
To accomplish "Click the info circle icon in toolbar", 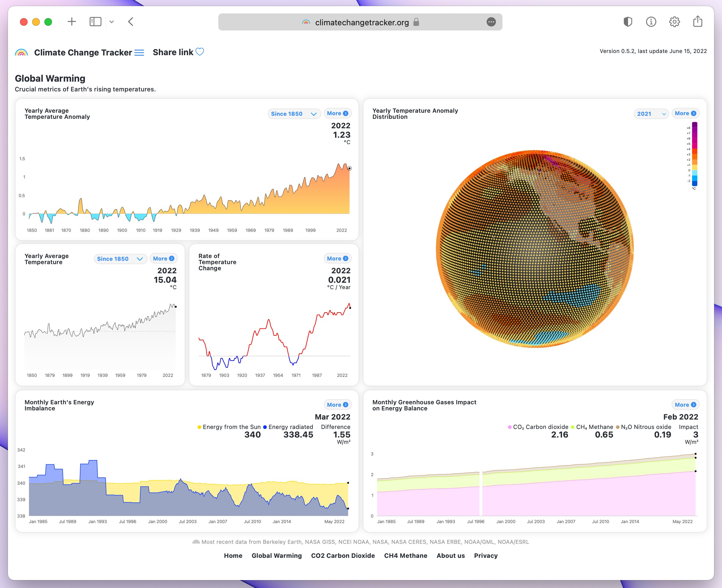I will [651, 22].
